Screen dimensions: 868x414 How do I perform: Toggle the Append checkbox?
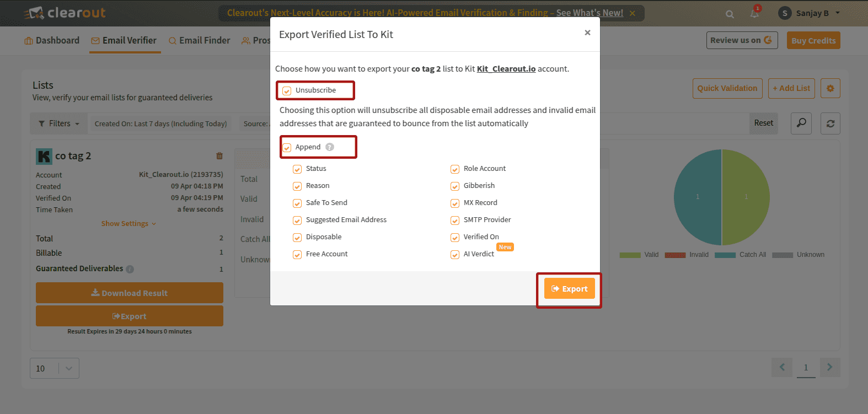[287, 148]
